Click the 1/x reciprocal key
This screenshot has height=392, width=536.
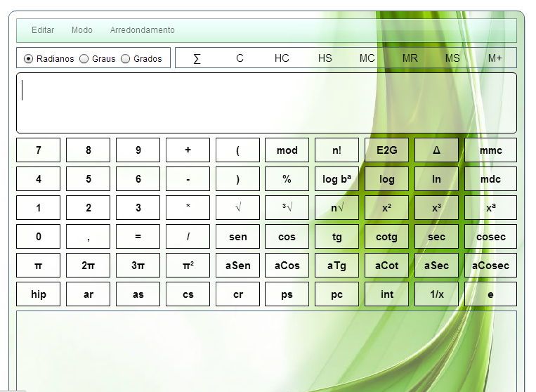coord(436,294)
